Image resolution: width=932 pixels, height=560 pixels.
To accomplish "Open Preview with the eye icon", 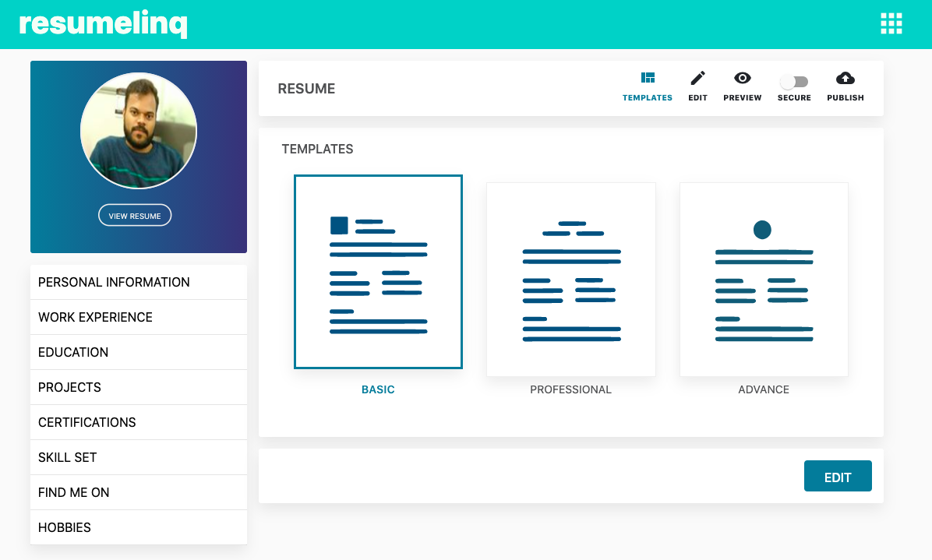I will pyautogui.click(x=742, y=77).
